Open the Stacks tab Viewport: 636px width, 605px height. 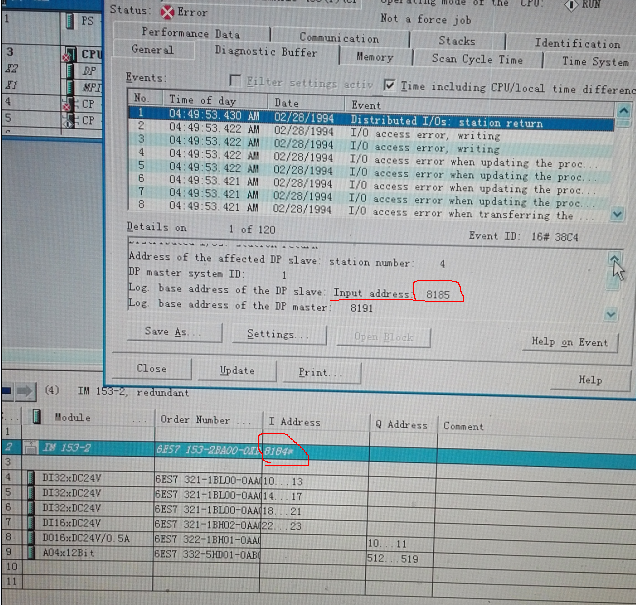coord(457,41)
